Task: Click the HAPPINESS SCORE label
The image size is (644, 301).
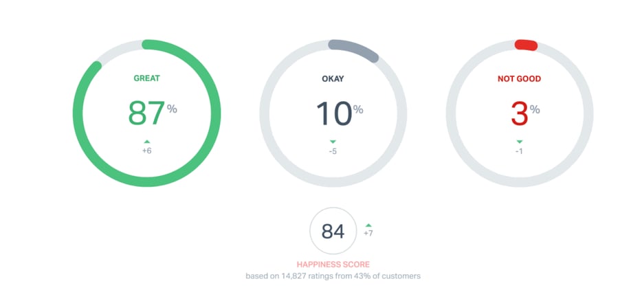Action: coord(333,264)
